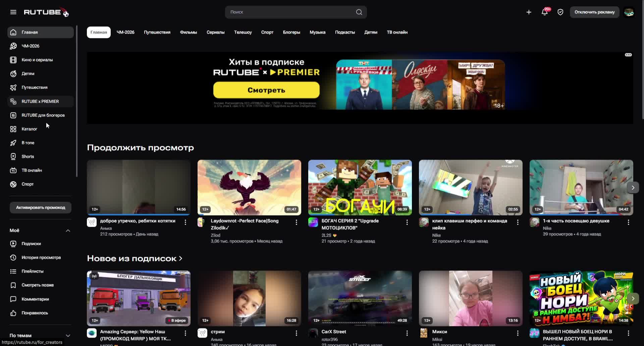
Task: Open the Zilod channel link
Action: tap(215, 235)
